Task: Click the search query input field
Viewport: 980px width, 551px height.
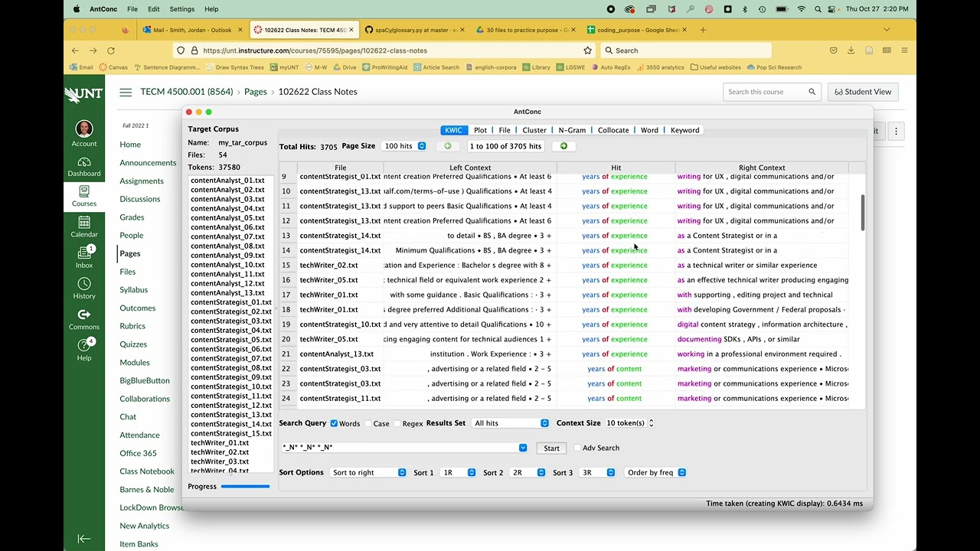Action: pyautogui.click(x=399, y=448)
